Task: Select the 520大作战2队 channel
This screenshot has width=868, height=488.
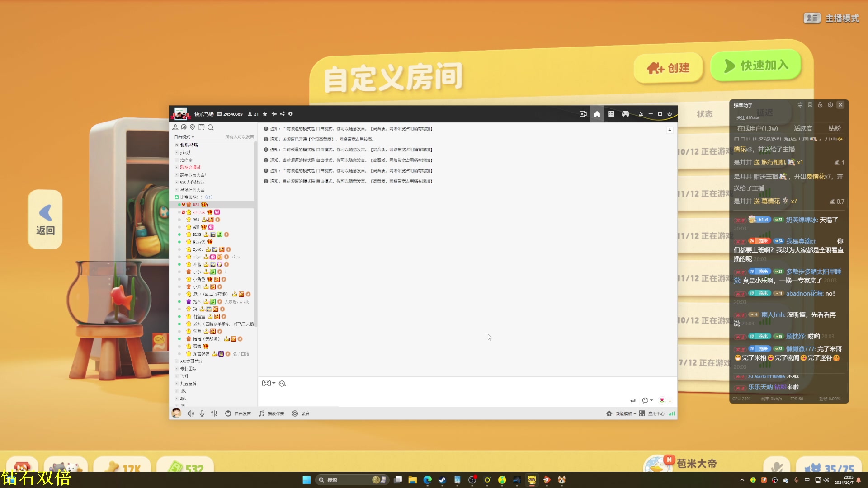Action: pyautogui.click(x=192, y=183)
